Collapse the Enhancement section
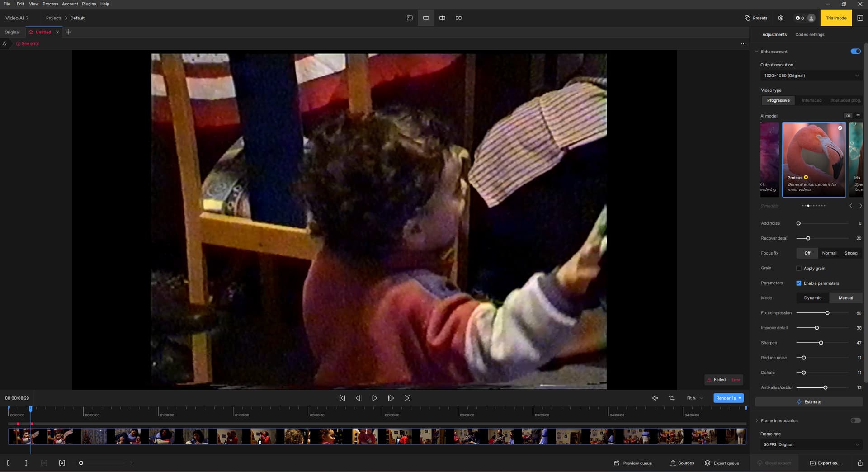Viewport: 868px width, 472px height. click(x=757, y=52)
